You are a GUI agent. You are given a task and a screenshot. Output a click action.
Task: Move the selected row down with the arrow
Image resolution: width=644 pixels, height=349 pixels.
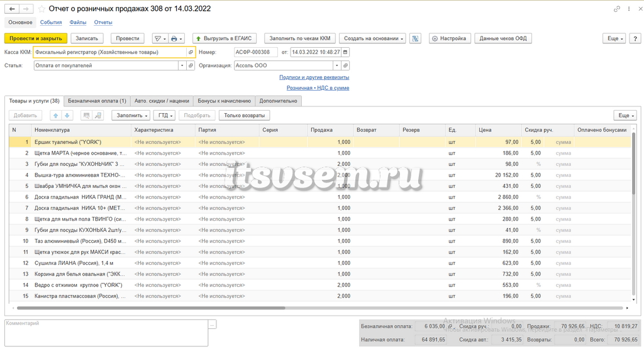click(67, 116)
